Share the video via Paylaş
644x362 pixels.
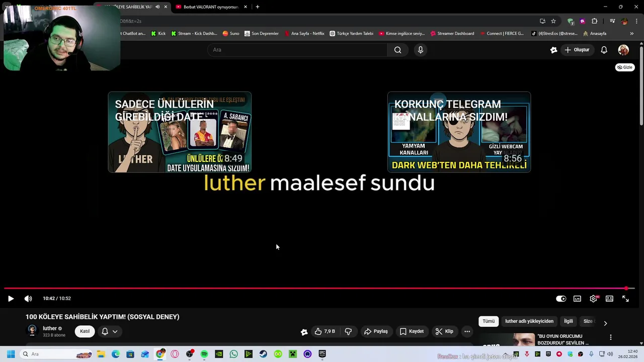point(376,331)
